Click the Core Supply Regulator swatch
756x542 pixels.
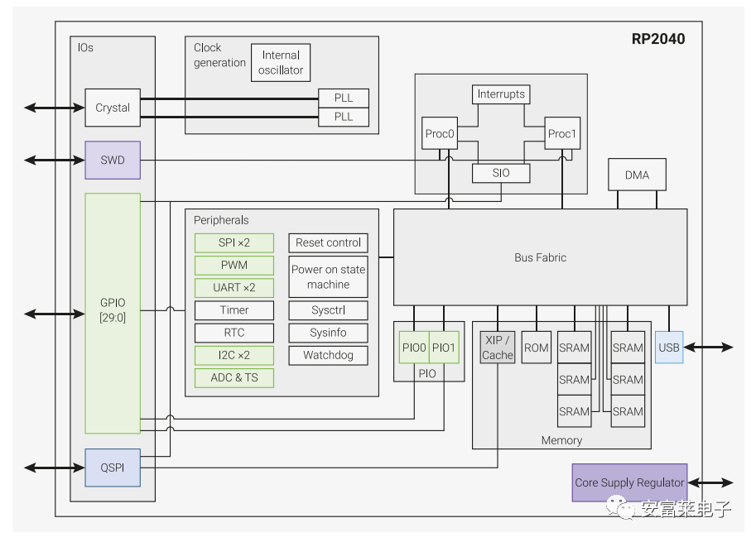(629, 482)
